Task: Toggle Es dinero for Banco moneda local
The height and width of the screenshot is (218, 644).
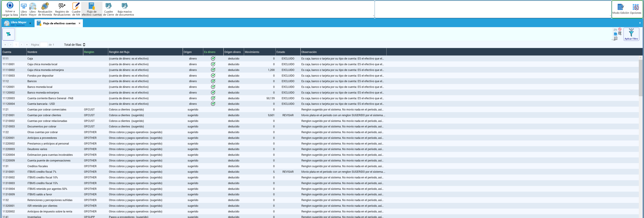Action: point(213,87)
